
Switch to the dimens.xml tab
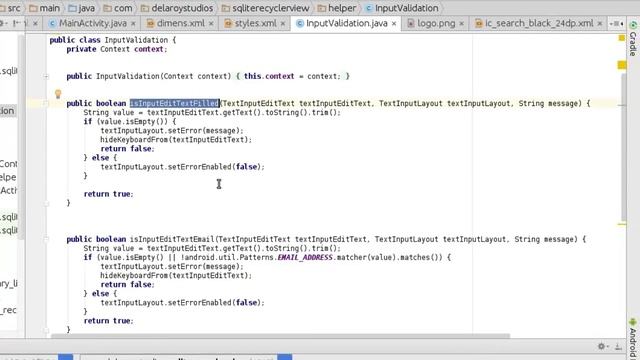click(x=181, y=24)
